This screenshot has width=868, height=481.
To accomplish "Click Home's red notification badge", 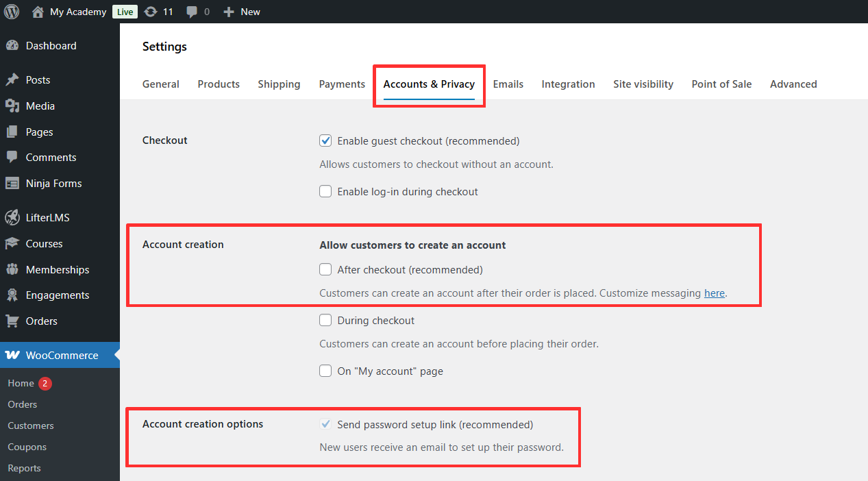I will 47,383.
